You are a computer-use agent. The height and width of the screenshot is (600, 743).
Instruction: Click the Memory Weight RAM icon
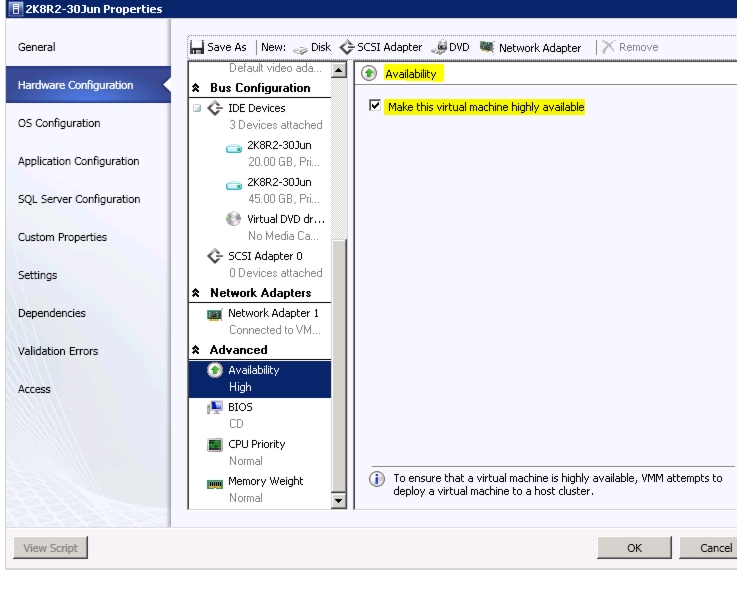215,484
